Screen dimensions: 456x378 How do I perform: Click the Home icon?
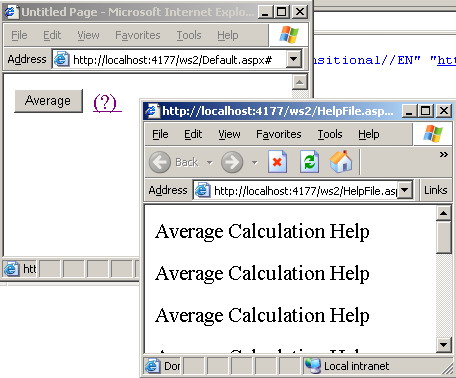[x=341, y=162]
